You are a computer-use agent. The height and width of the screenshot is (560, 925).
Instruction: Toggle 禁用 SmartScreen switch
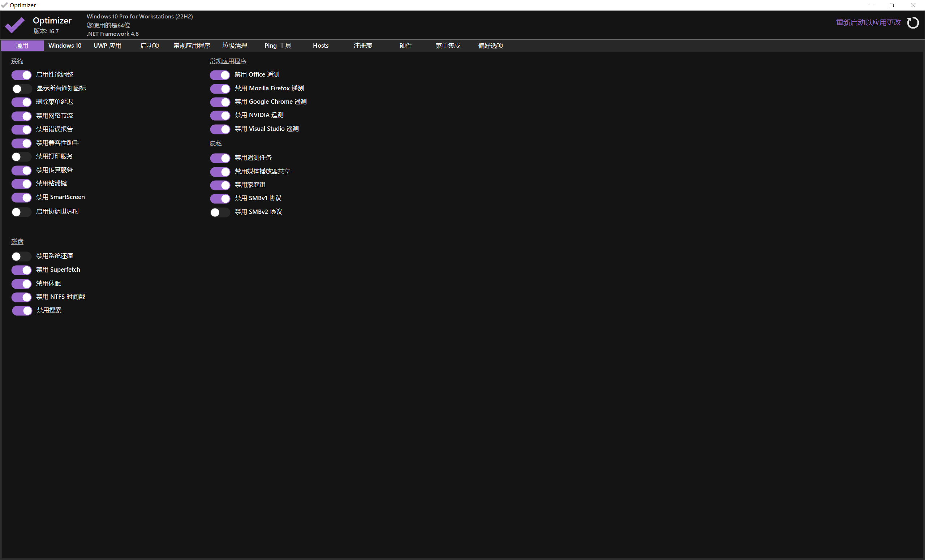click(21, 197)
